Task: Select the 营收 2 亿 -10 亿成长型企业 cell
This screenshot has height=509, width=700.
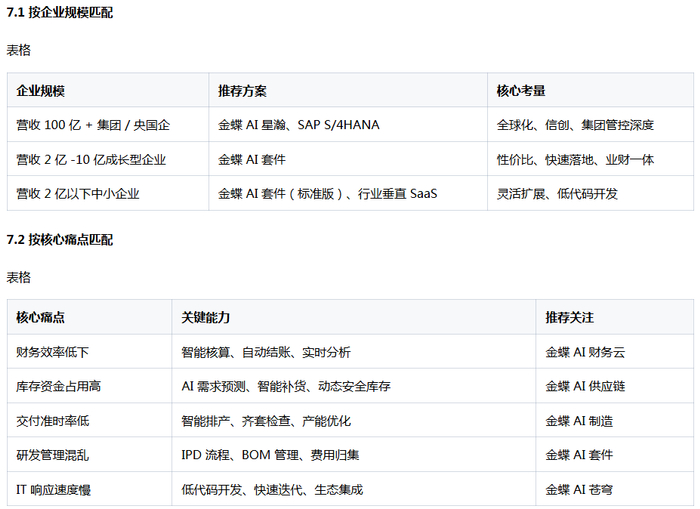Action: click(108, 159)
